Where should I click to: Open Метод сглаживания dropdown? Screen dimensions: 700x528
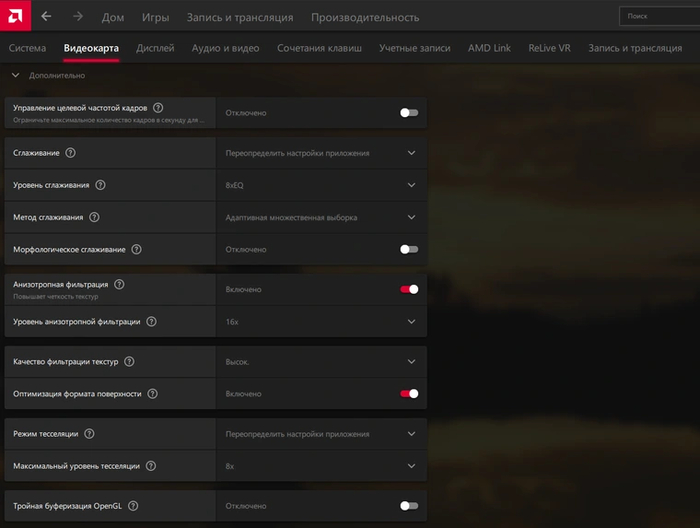click(411, 217)
